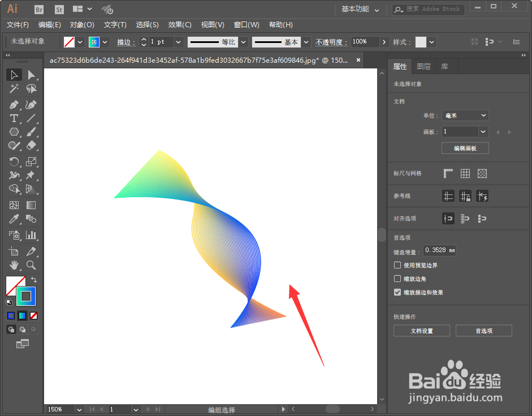This screenshot has height=416, width=532.
Task: Expand the 基本功能 workspace switcher
Action: coord(360,9)
